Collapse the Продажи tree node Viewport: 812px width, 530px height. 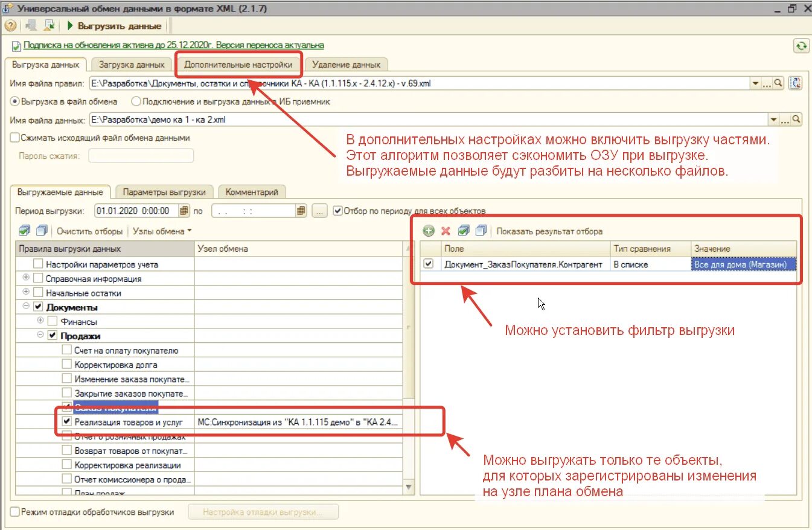coord(40,335)
